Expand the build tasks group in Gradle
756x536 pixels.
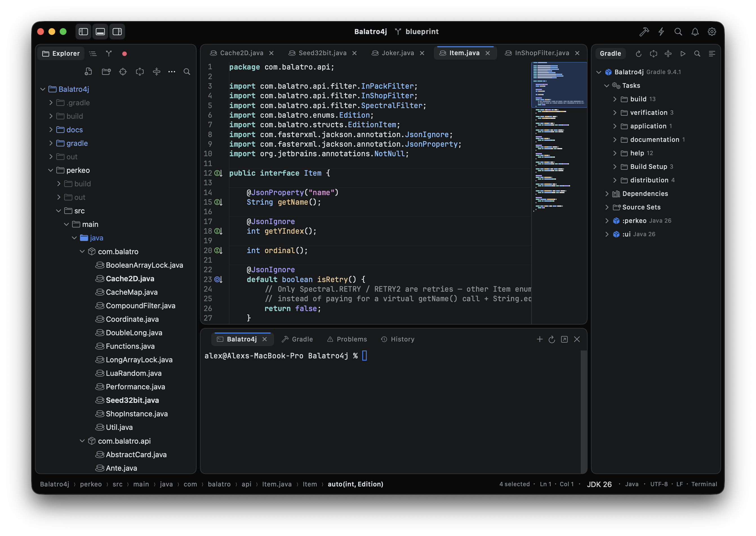pos(615,99)
